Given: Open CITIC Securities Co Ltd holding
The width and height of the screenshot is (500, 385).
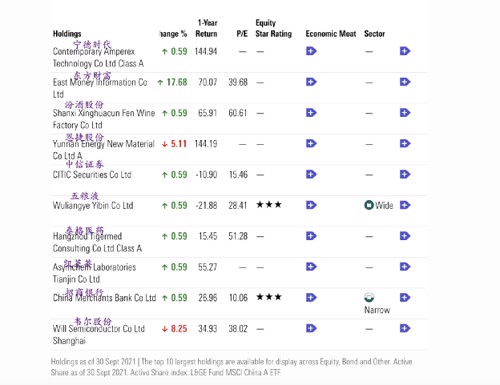Looking at the screenshot, I should click(92, 175).
